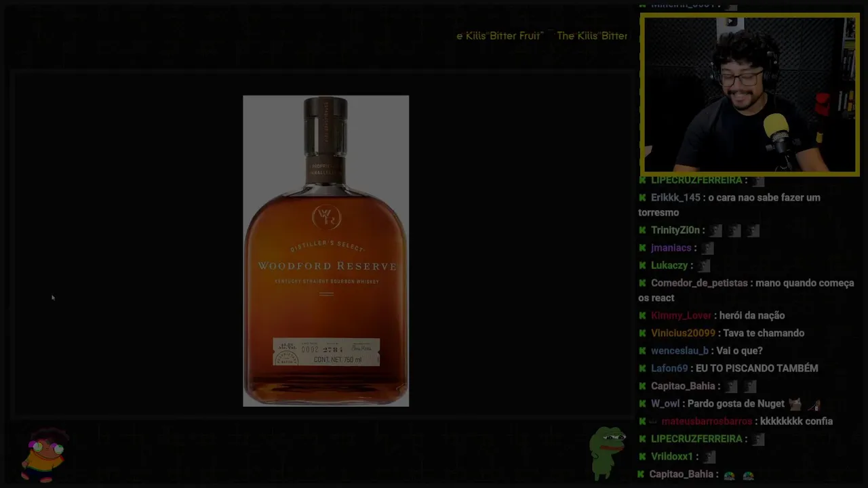868x488 pixels.
Task: Click the Kick badge beside Erikkk_145
Action: [x=642, y=198]
